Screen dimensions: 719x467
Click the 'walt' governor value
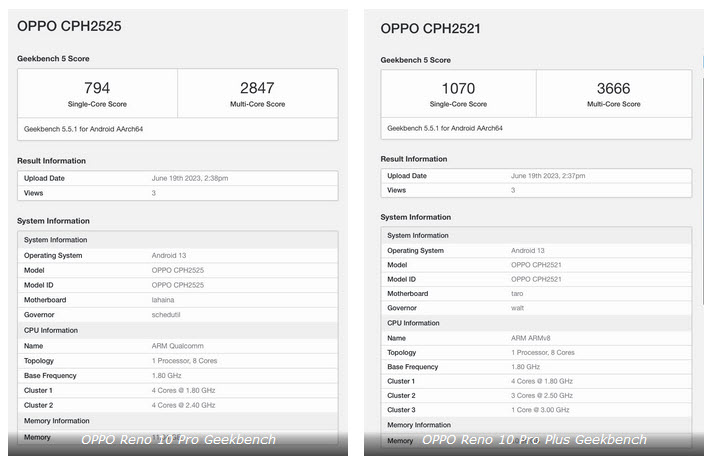click(x=517, y=308)
